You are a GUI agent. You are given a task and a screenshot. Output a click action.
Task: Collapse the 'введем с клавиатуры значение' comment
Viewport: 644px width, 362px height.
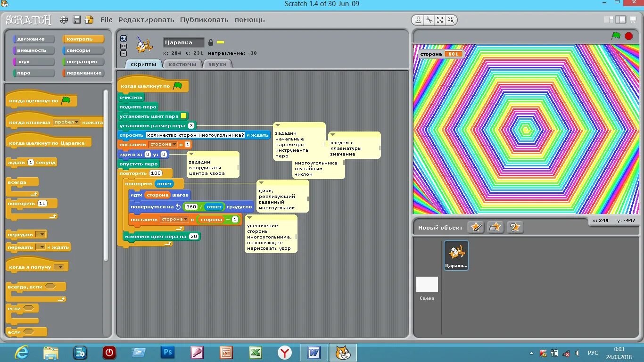pos(332,135)
